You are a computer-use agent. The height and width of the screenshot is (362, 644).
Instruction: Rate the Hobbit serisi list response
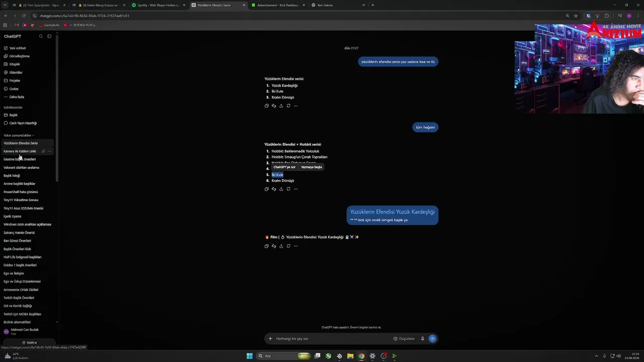(x=274, y=189)
